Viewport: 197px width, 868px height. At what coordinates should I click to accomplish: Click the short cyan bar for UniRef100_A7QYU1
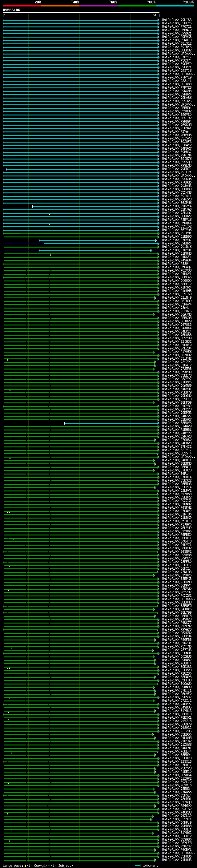96,250
